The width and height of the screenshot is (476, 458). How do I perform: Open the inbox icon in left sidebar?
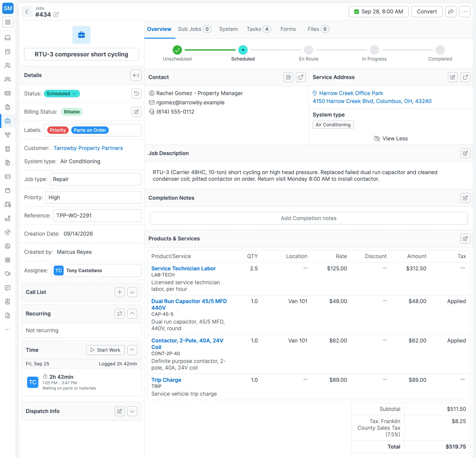(x=8, y=38)
